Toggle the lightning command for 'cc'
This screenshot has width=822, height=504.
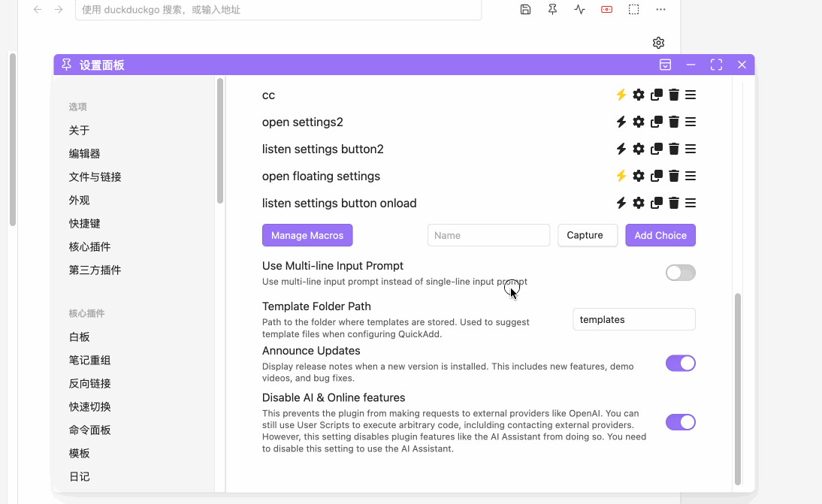click(621, 95)
